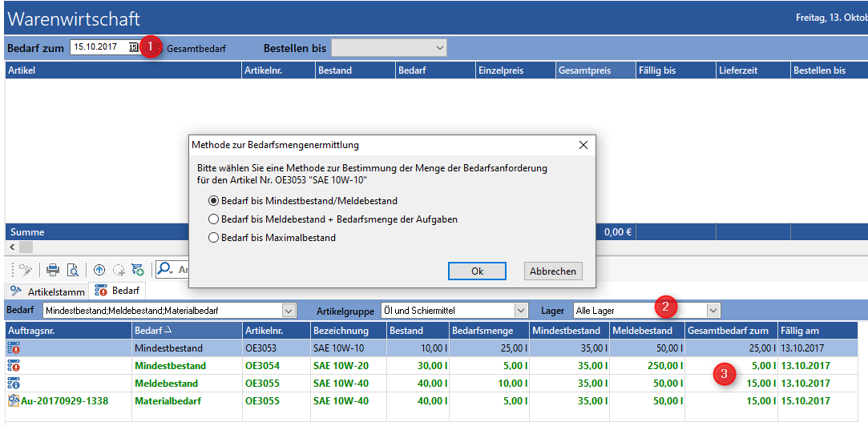
Task: Expand the Lager dropdown arrow
Action: tap(714, 311)
